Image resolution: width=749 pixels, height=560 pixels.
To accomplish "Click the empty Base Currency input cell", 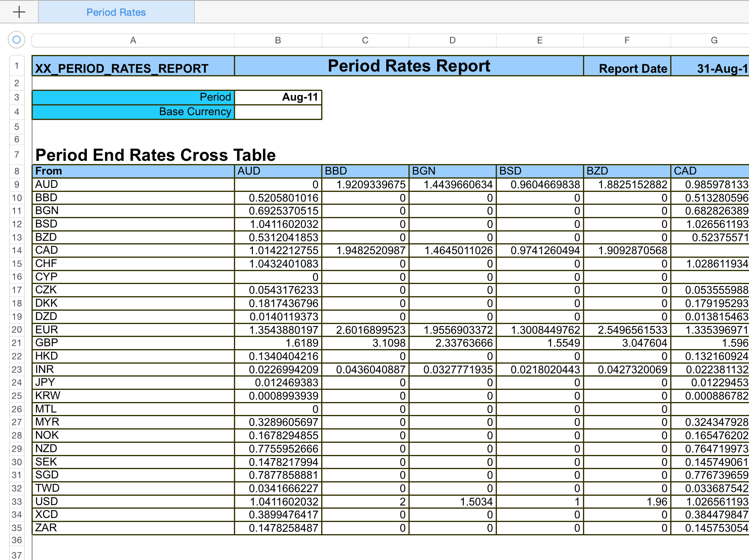I will [x=278, y=112].
